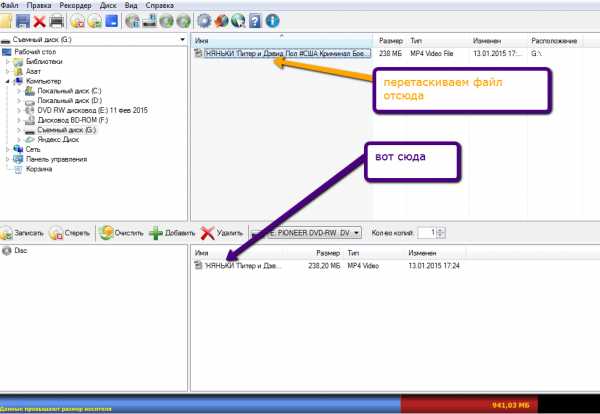Image resolution: width=600 pixels, height=414 pixels.
Task: Click the Записать burn button
Action: (22, 233)
